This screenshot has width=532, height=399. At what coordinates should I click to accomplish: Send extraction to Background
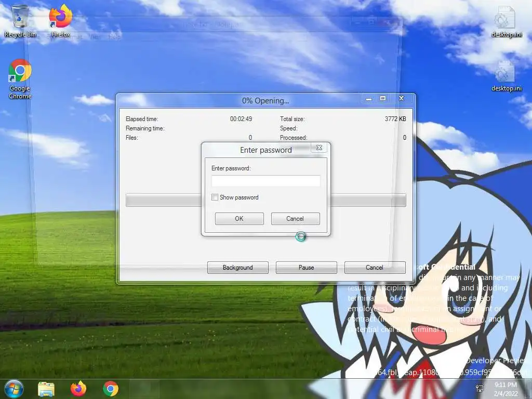[x=238, y=268]
